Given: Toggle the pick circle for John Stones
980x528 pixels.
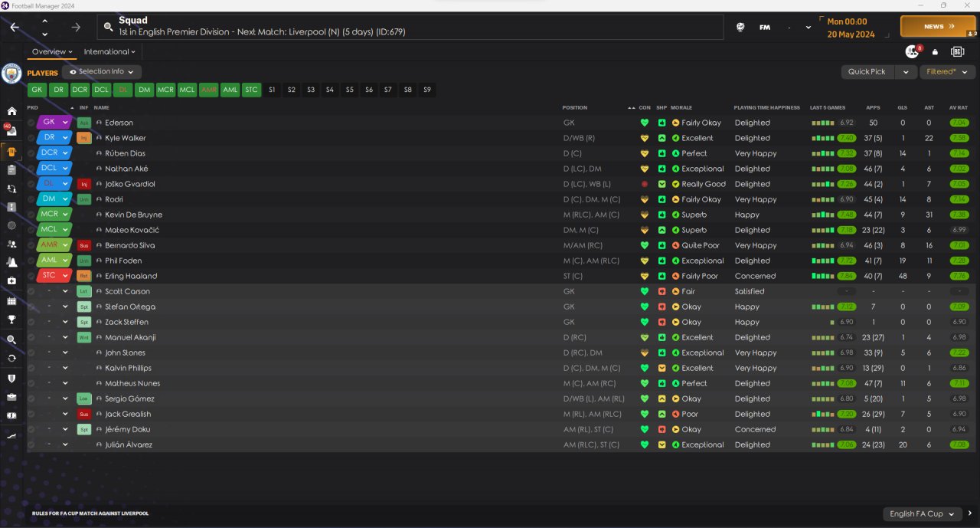Looking at the screenshot, I should coord(31,353).
